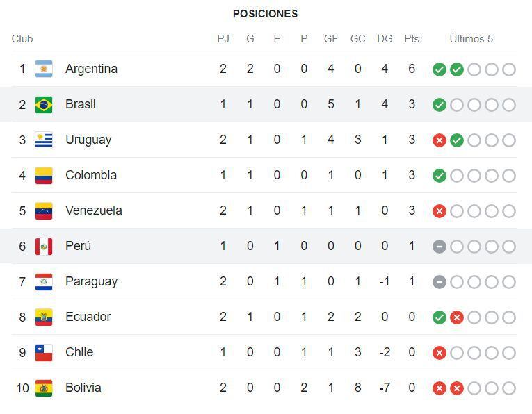Click the Uruguay flag icon
The height and width of the screenshot is (414, 532).
pyautogui.click(x=44, y=140)
